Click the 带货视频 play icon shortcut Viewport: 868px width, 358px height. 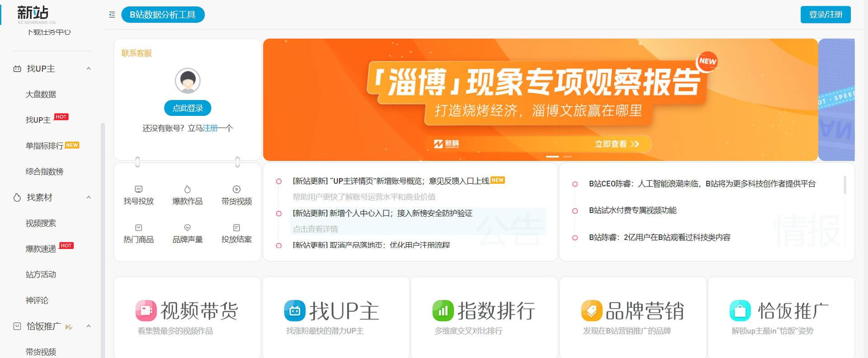[236, 190]
